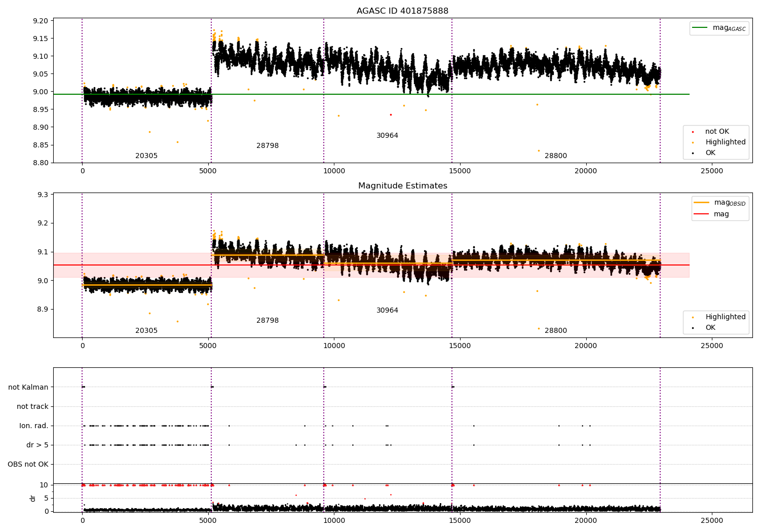
Task: Select the 'not track' row label
Action: pos(32,407)
